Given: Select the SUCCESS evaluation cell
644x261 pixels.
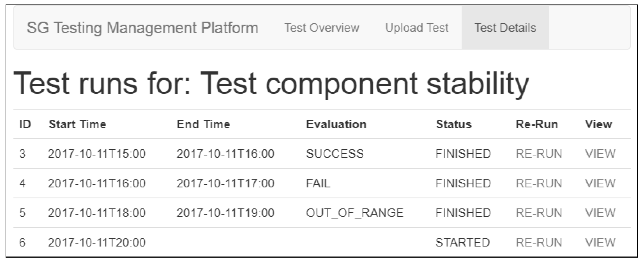Looking at the screenshot, I should click(x=335, y=154).
